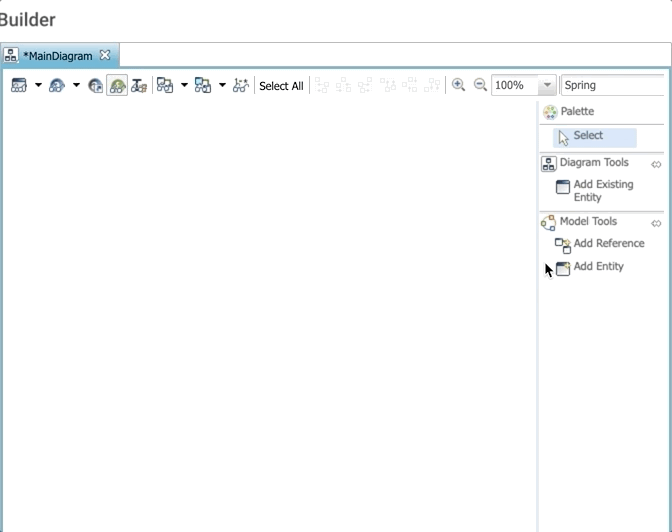Click the globe icon with small arrow badge
Viewport: 672px width, 532px height.
[x=95, y=86]
